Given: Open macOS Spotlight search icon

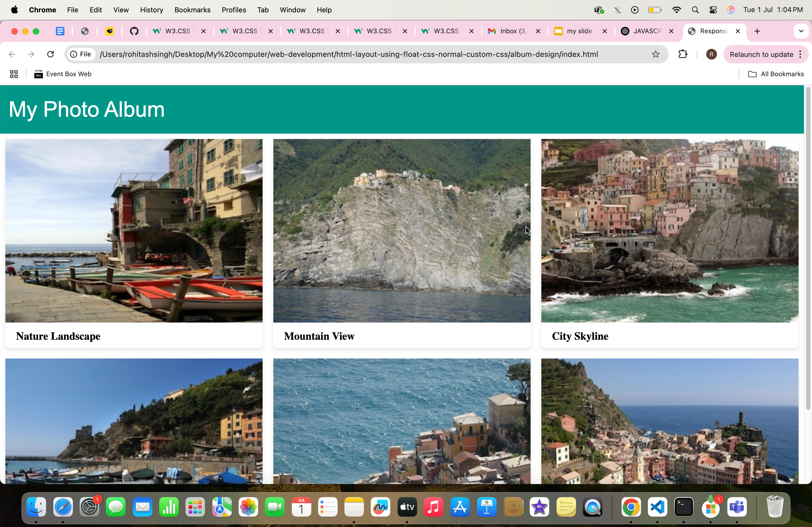Looking at the screenshot, I should [695, 10].
